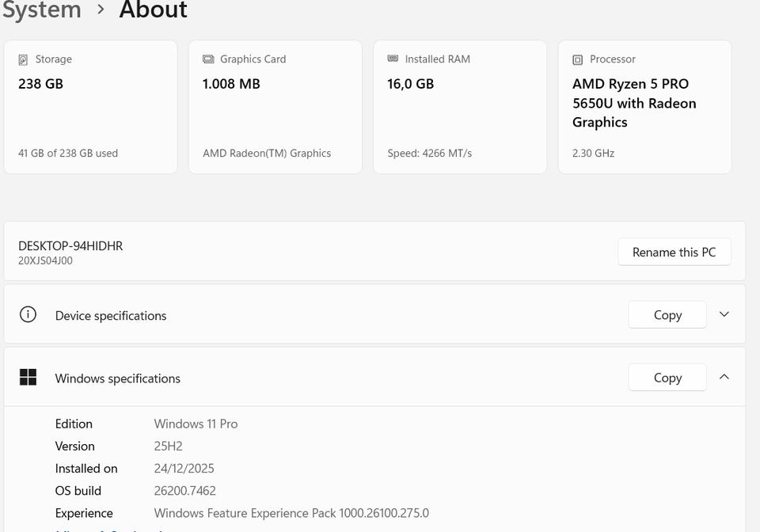The width and height of the screenshot is (760, 532).
Task: Click the Processor chip icon
Action: point(578,59)
